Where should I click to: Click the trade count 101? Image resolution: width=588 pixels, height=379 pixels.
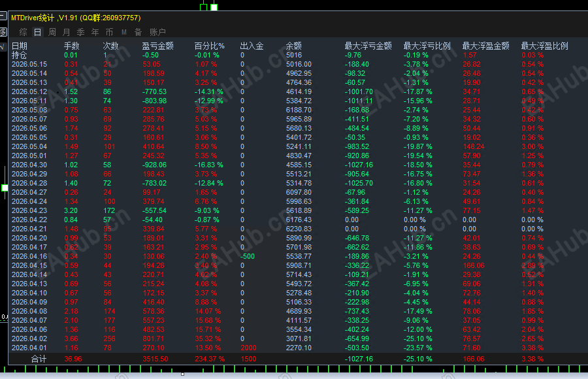[110, 146]
